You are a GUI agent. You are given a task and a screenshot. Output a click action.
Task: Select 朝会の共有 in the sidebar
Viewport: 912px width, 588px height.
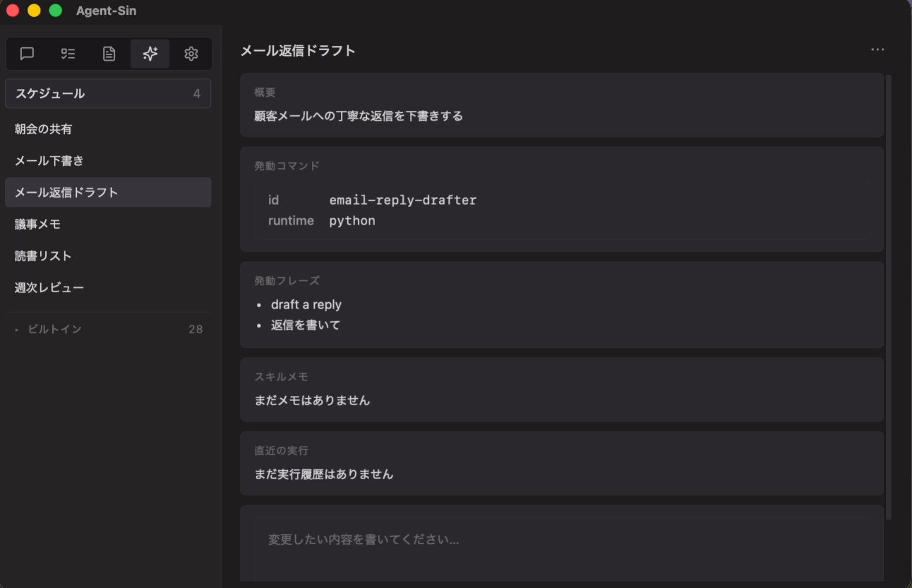point(108,129)
